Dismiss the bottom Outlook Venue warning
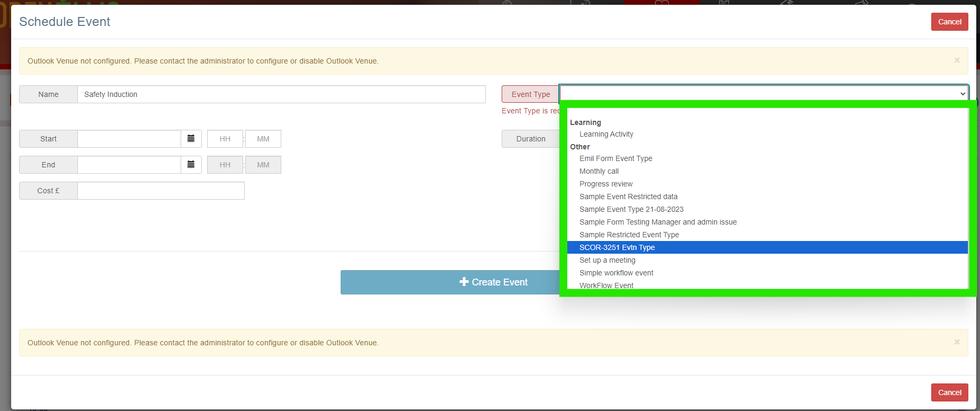The height and width of the screenshot is (411, 980). tap(957, 342)
